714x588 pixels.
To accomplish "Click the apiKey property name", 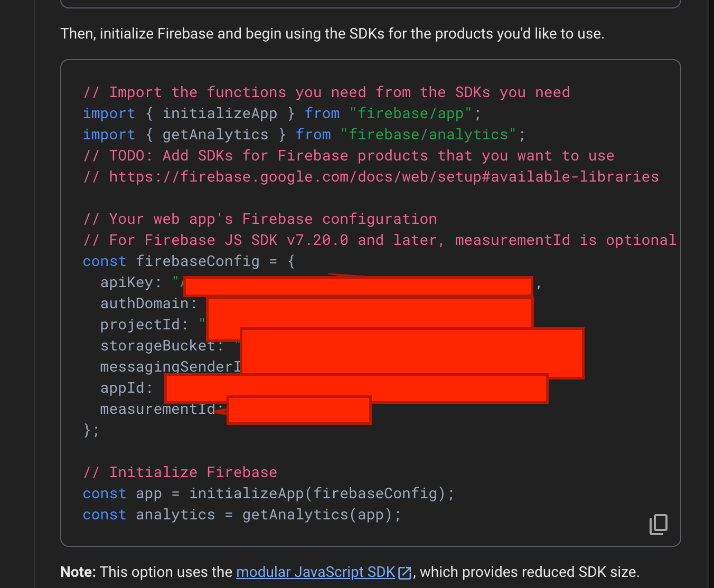I will [126, 282].
